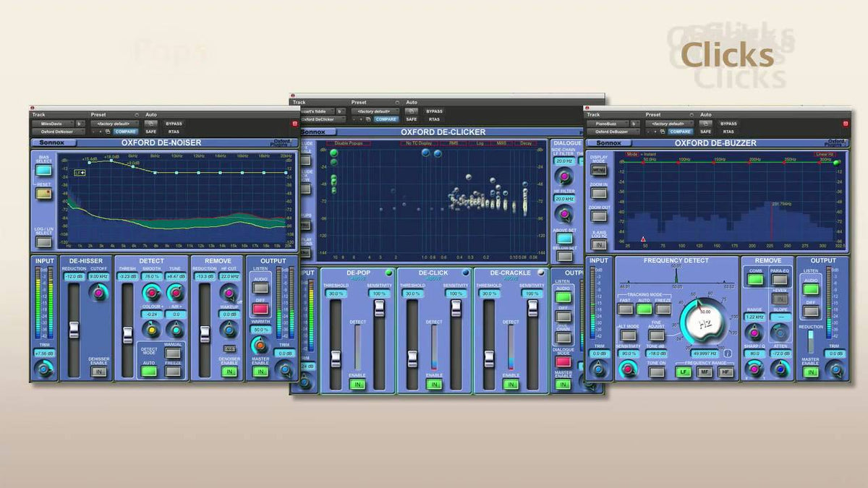Toggle the Dehisser Enable IN button
Viewport: 868px width, 488px height.
click(98, 372)
